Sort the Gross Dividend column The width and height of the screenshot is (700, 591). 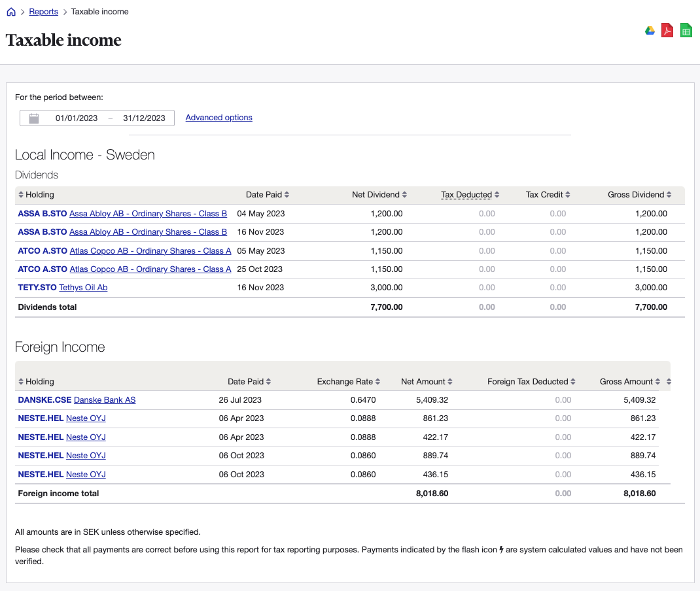click(668, 194)
